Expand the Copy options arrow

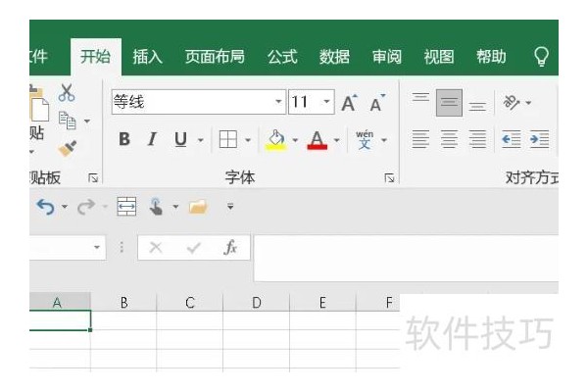tap(87, 122)
